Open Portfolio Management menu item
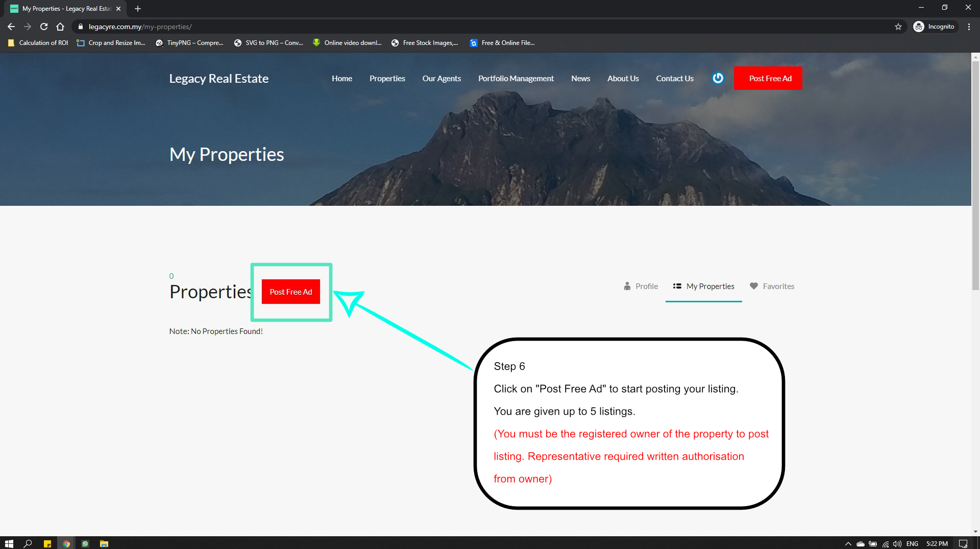The height and width of the screenshot is (549, 980). coord(516,78)
